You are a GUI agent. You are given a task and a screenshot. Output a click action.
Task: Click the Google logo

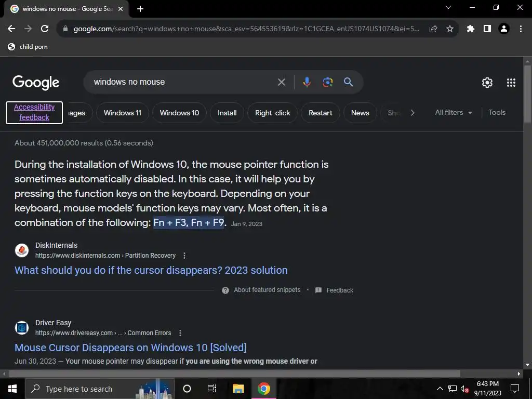(36, 83)
